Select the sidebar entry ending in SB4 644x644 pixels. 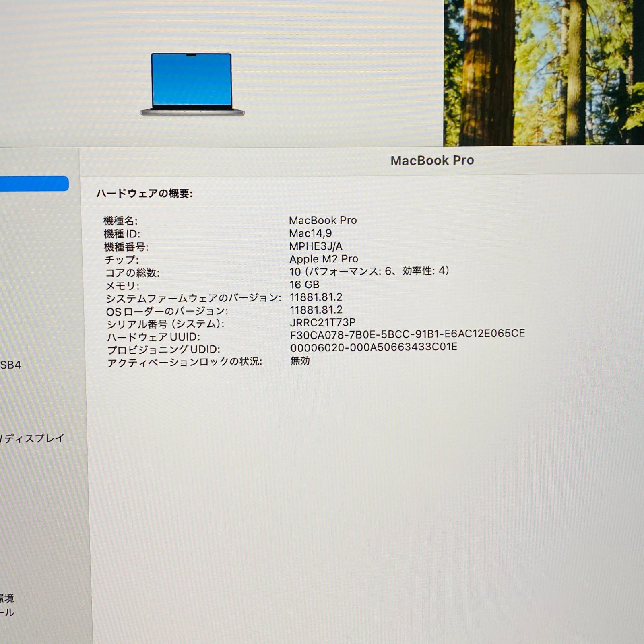click(x=10, y=365)
